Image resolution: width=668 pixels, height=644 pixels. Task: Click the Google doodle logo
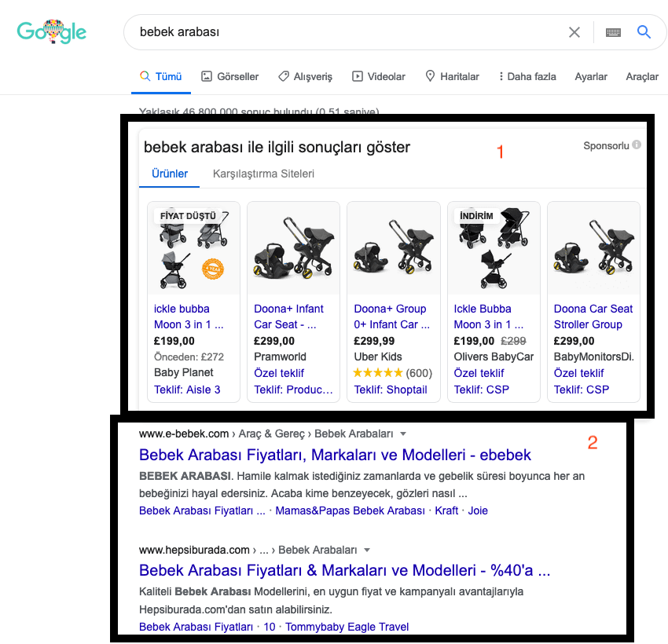point(52,31)
